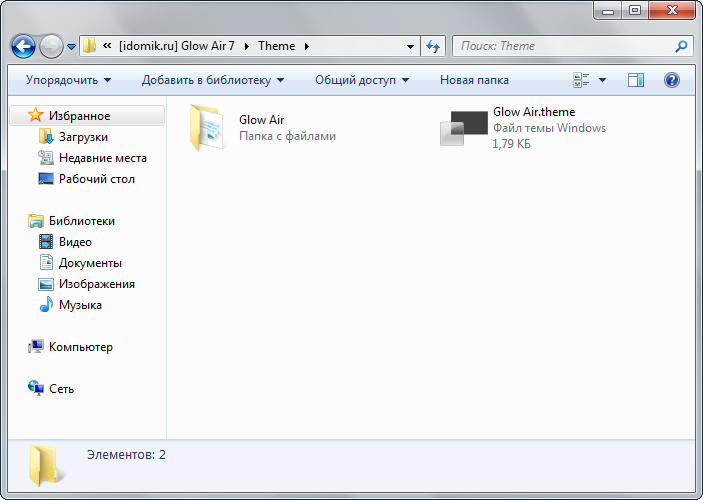Click the Рабочий стол monitor icon
This screenshot has width=703, height=500.
pyautogui.click(x=46, y=179)
